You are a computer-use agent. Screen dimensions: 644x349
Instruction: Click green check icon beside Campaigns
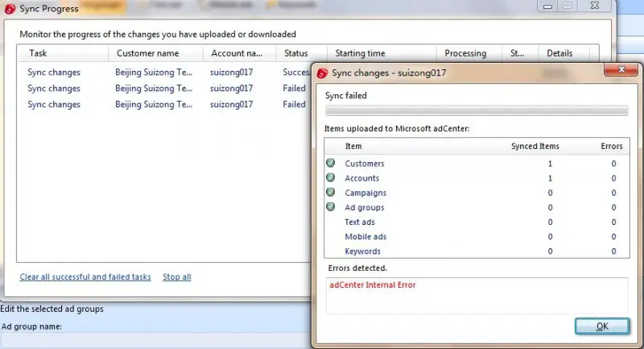pos(331,193)
